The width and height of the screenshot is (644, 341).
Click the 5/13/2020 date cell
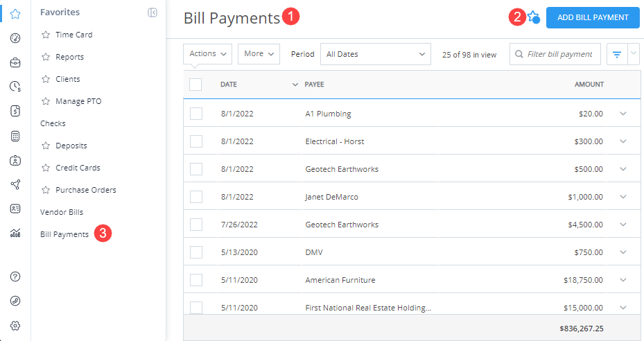tap(239, 252)
